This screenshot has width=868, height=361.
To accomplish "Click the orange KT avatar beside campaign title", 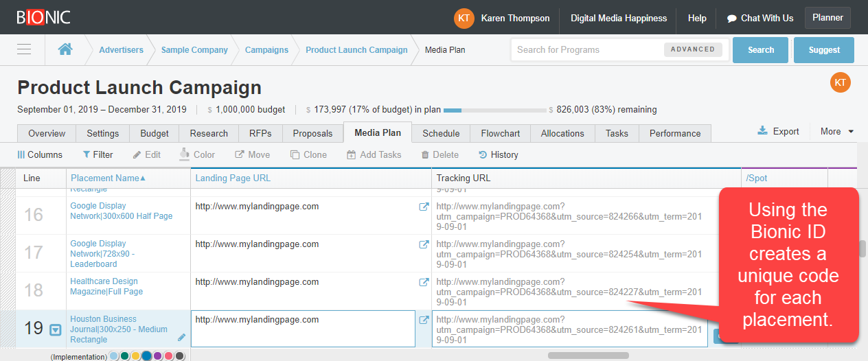I will pyautogui.click(x=840, y=82).
